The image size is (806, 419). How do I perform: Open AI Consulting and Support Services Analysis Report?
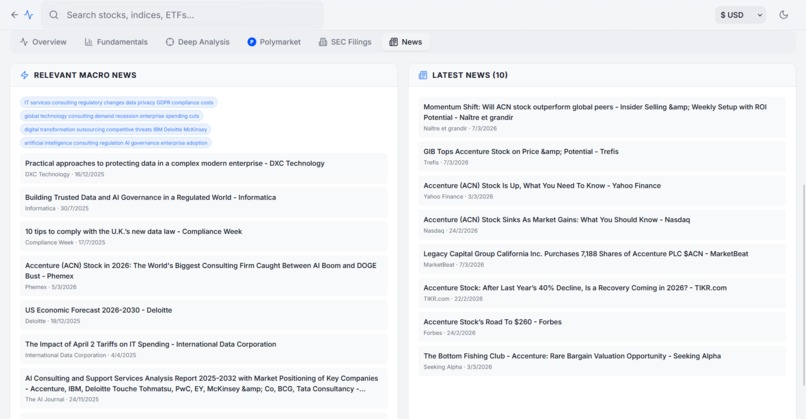[204, 388]
